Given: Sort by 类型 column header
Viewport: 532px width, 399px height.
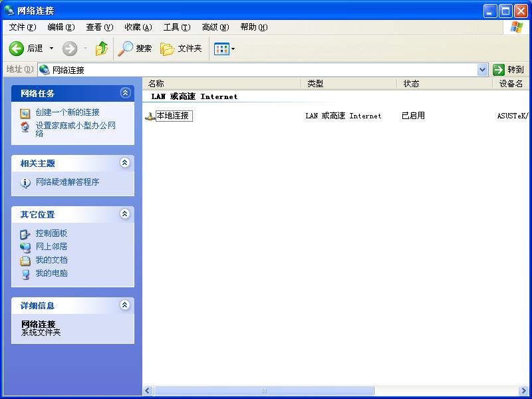Looking at the screenshot, I should coord(349,84).
